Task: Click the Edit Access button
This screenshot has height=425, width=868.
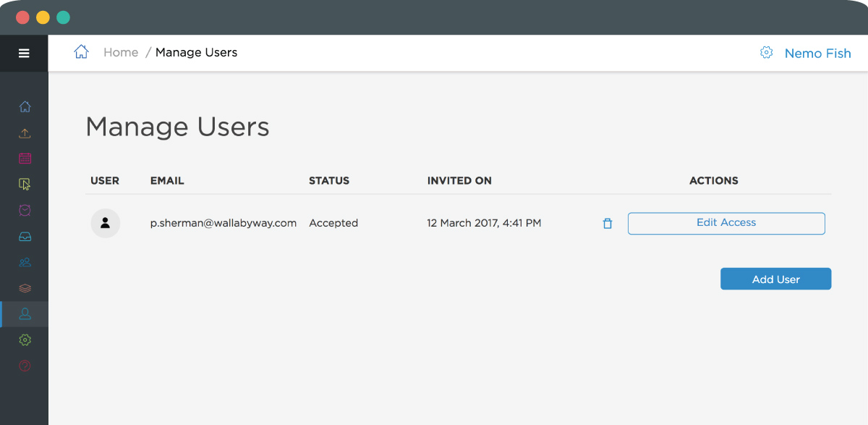Action: (x=726, y=223)
